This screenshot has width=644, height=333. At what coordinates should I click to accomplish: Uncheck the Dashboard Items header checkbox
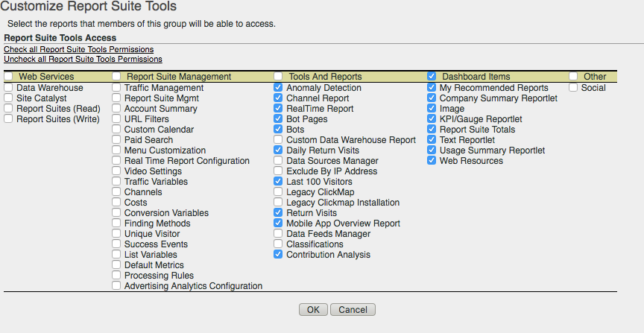pos(432,77)
